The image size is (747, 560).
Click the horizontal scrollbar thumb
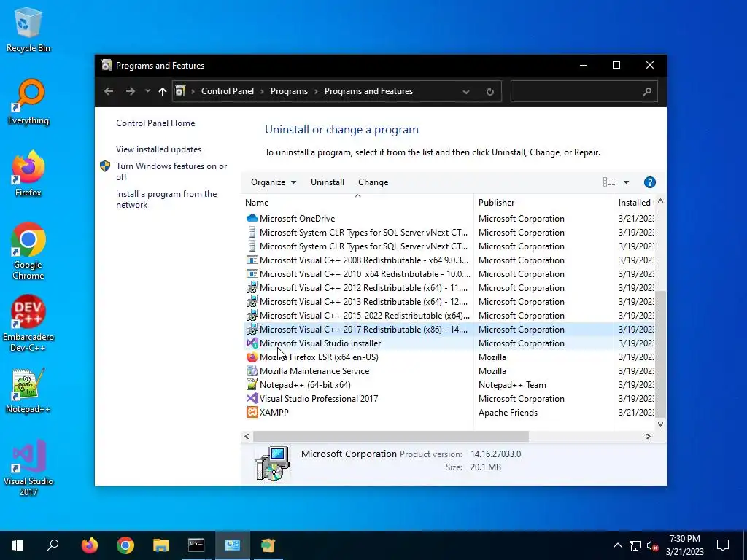click(x=391, y=436)
